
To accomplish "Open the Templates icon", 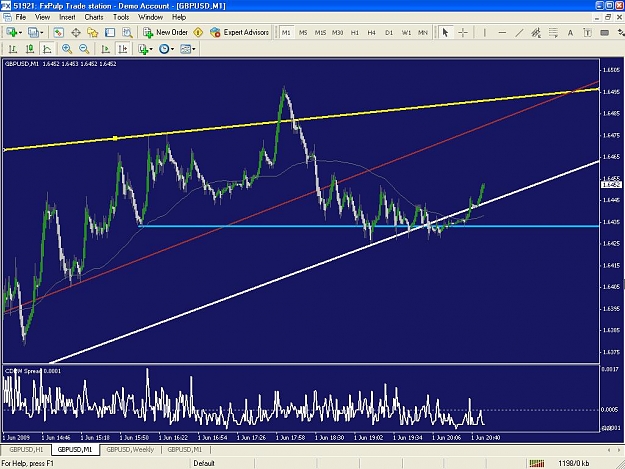I will point(185,49).
